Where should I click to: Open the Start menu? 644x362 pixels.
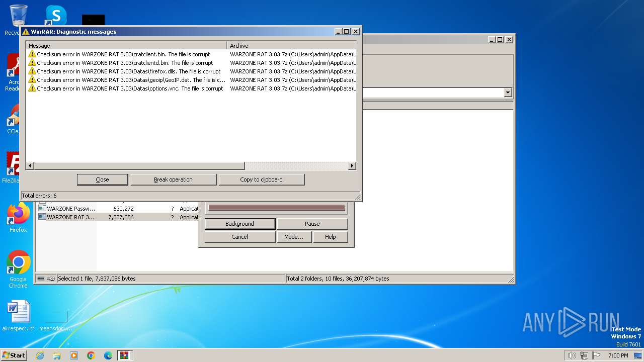(x=14, y=355)
